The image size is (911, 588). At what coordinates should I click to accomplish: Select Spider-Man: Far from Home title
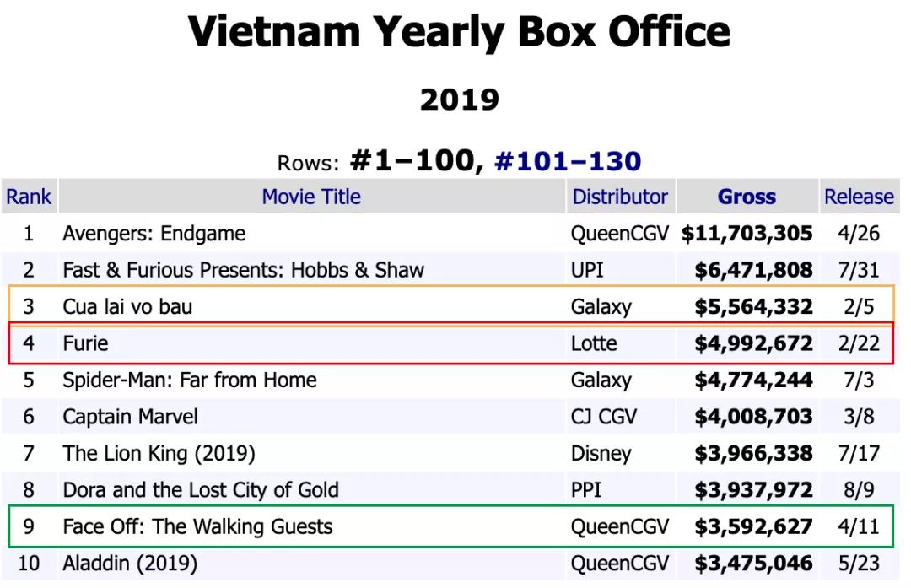190,380
